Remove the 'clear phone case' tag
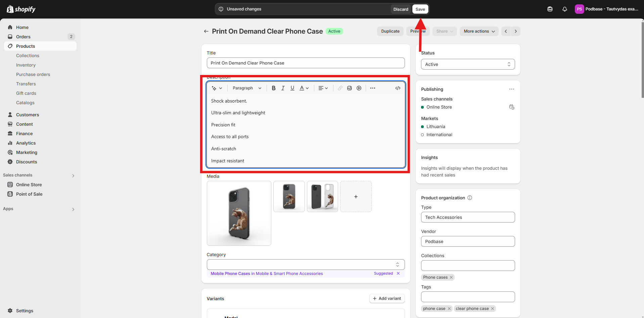 pos(493,309)
